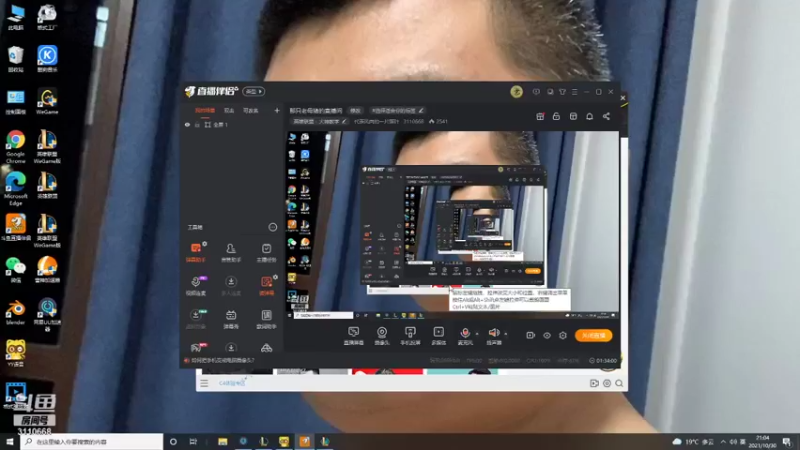Click the live preview canvas

[452, 225]
